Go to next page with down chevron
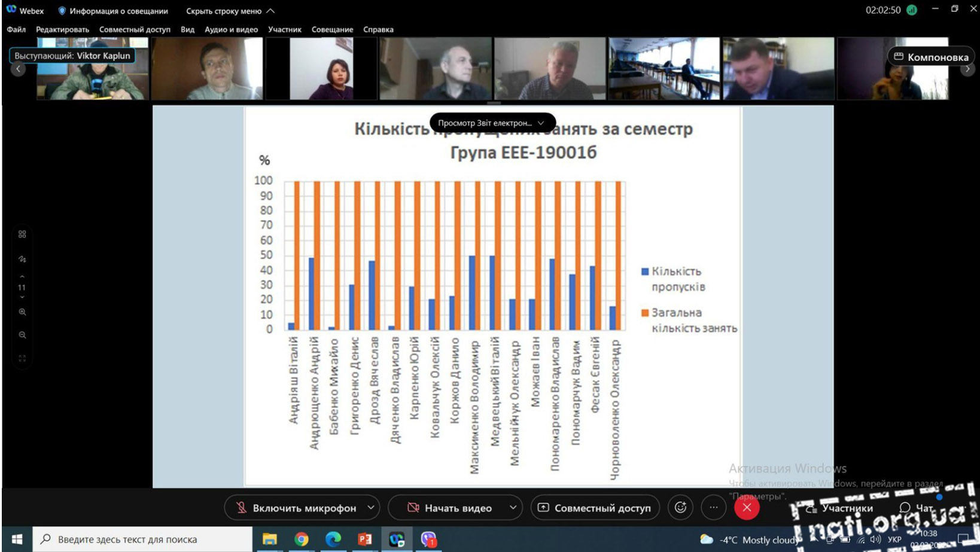This screenshot has height=552, width=980. [x=22, y=297]
